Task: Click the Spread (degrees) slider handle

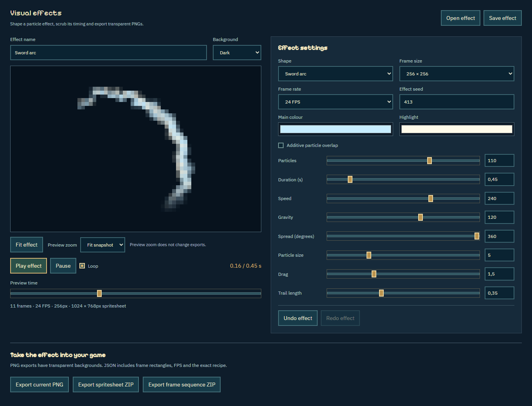Action: tap(477, 236)
